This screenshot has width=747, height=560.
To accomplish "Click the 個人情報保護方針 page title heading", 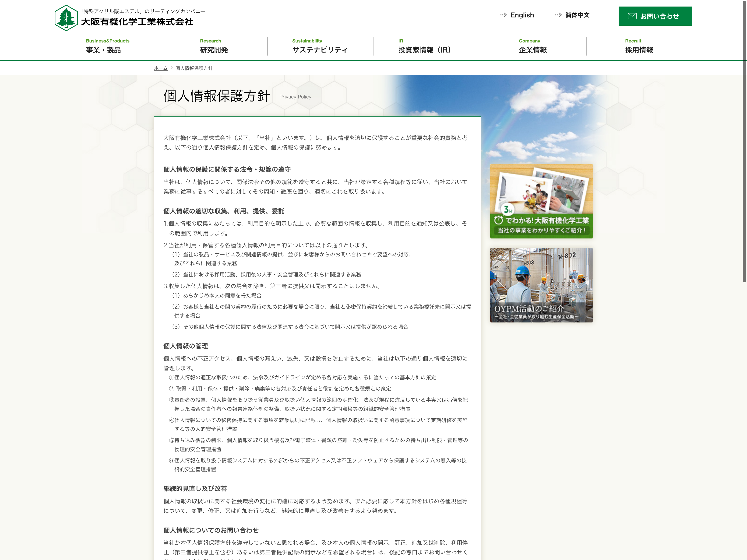I will click(x=216, y=96).
